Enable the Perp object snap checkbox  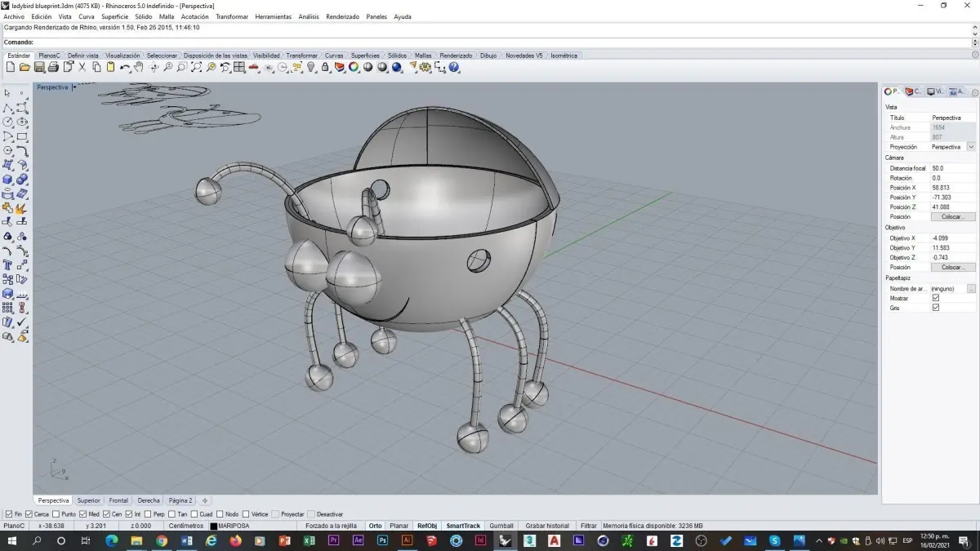[148, 514]
